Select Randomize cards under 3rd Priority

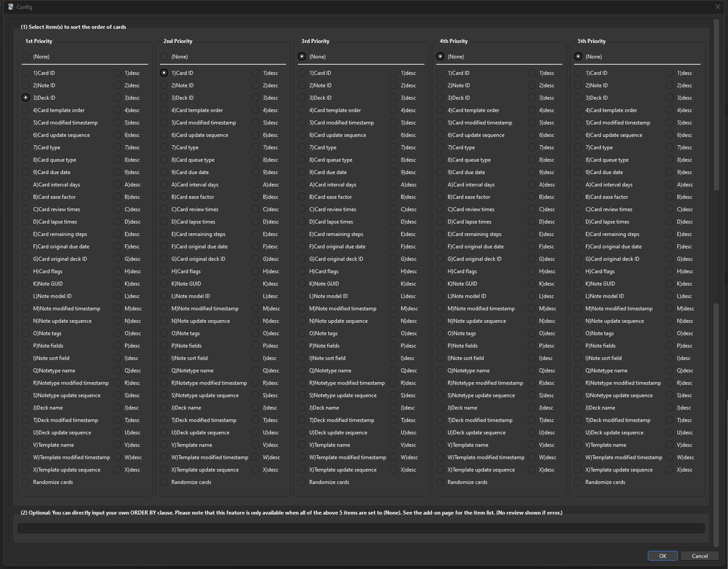pos(302,482)
